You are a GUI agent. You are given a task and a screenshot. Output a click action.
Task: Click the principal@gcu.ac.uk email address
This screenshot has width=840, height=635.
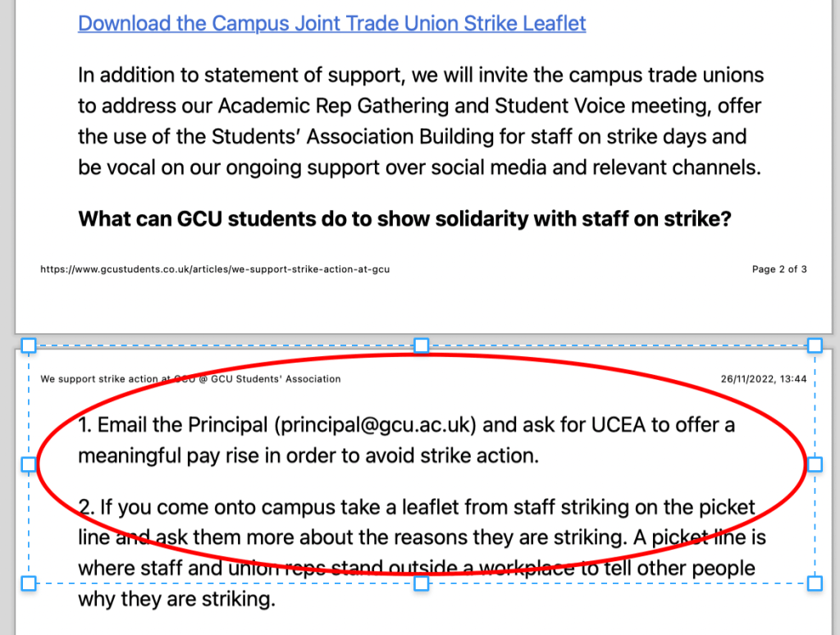[376, 425]
